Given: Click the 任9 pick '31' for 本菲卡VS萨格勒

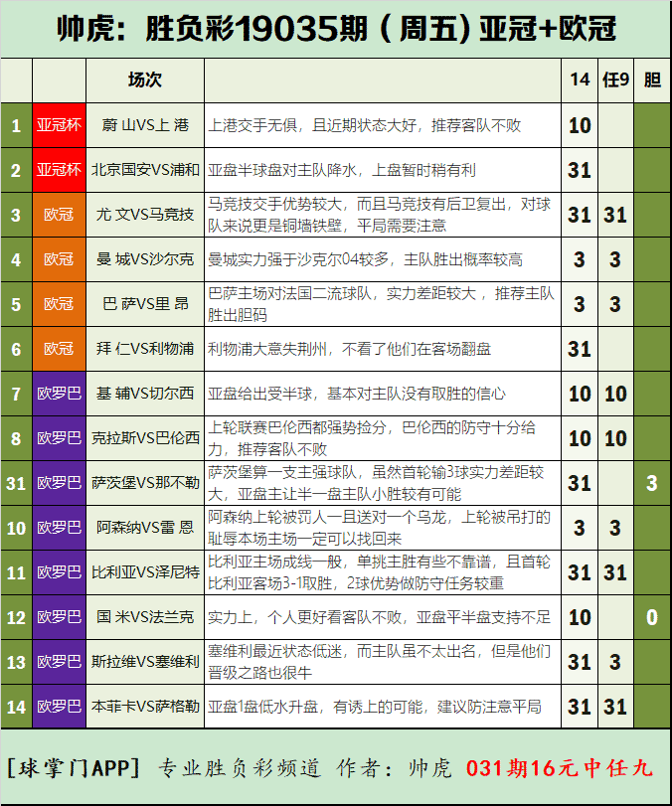Looking at the screenshot, I should point(615,707).
